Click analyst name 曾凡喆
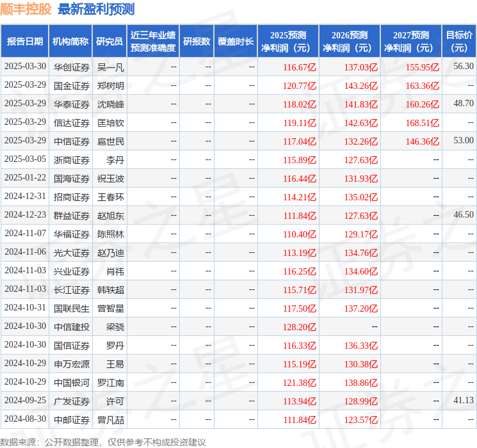Image resolution: width=477 pixels, height=448 pixels. tap(110, 419)
